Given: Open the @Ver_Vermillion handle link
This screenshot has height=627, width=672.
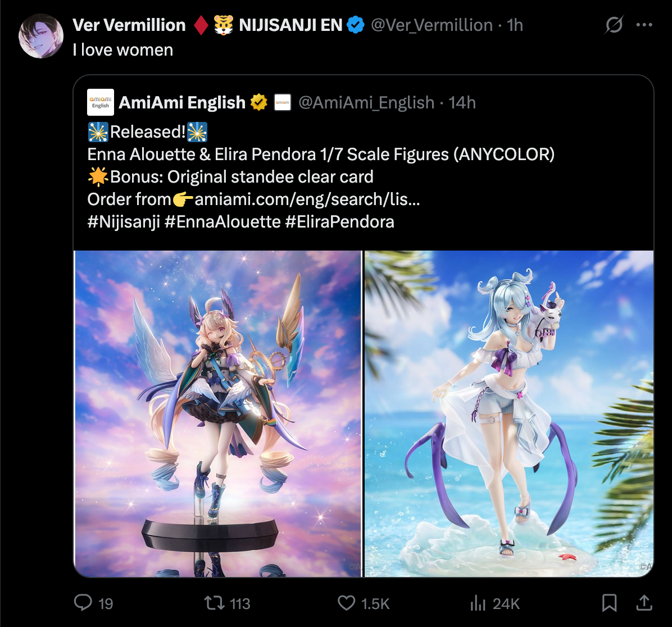Looking at the screenshot, I should 432,25.
